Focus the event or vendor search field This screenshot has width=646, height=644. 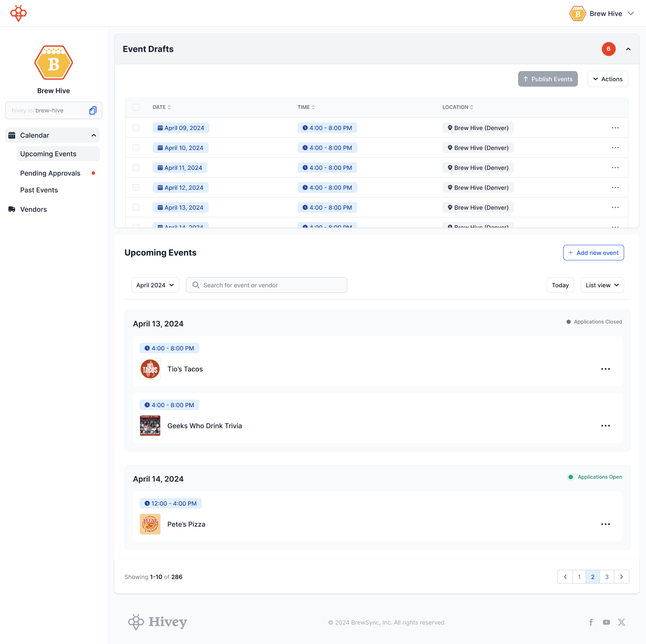[x=267, y=285]
